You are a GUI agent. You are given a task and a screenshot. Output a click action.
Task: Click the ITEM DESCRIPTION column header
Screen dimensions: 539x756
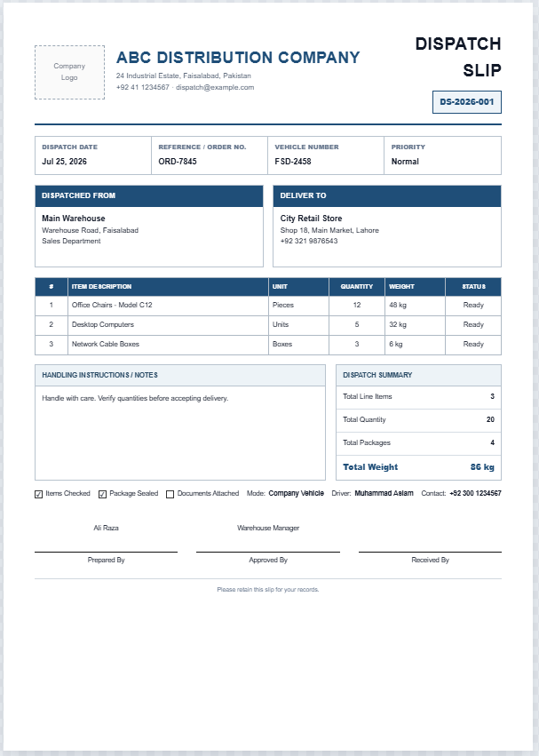coord(168,286)
